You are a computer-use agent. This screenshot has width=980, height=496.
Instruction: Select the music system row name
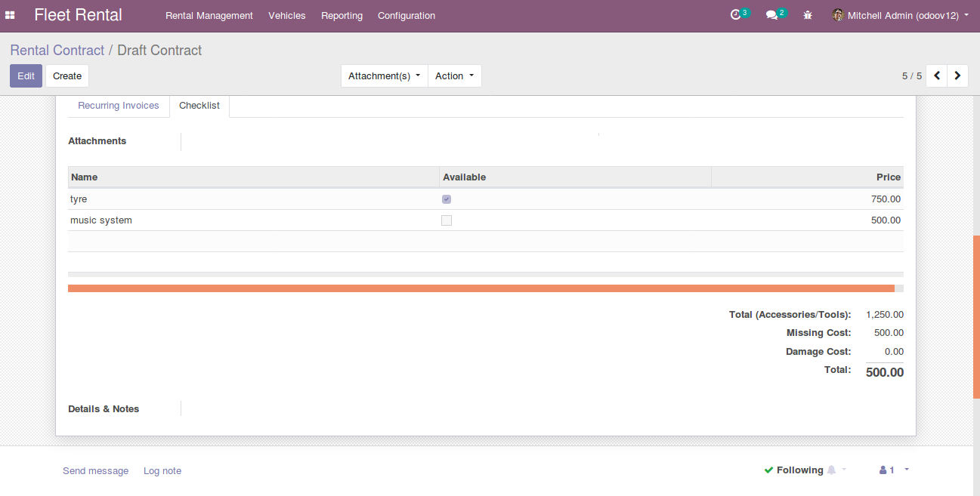(101, 220)
